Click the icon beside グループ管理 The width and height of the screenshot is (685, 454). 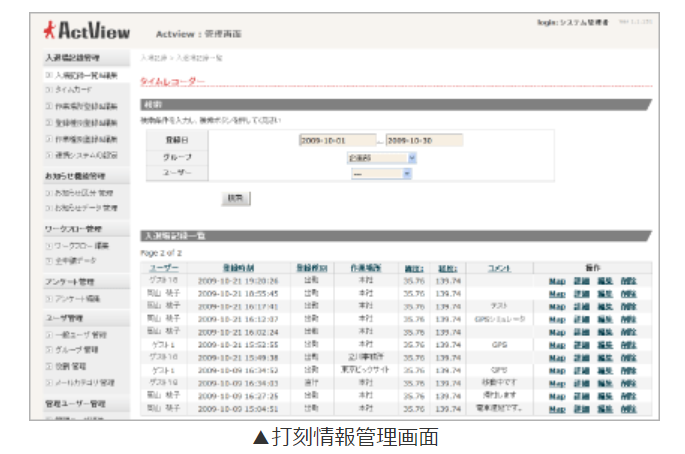[49, 350]
